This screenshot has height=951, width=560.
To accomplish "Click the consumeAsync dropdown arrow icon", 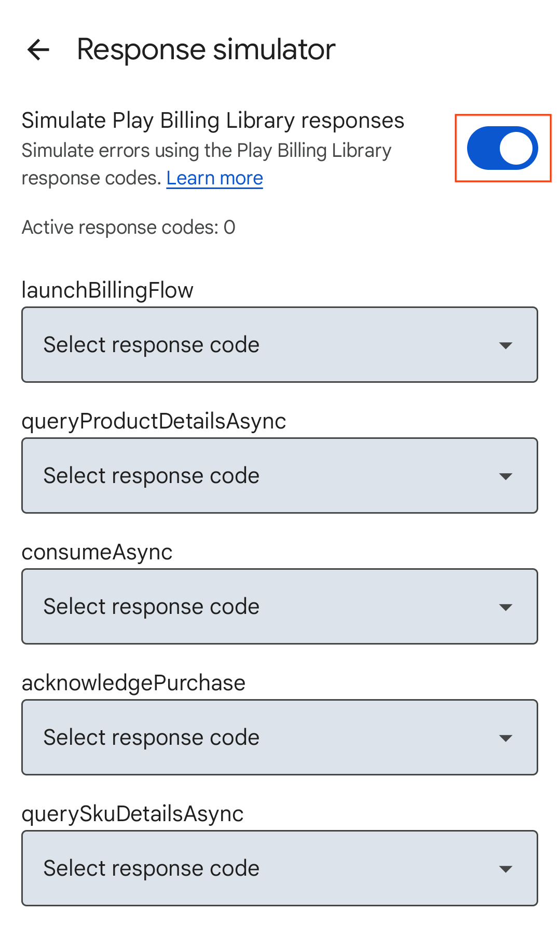I will coord(507,607).
